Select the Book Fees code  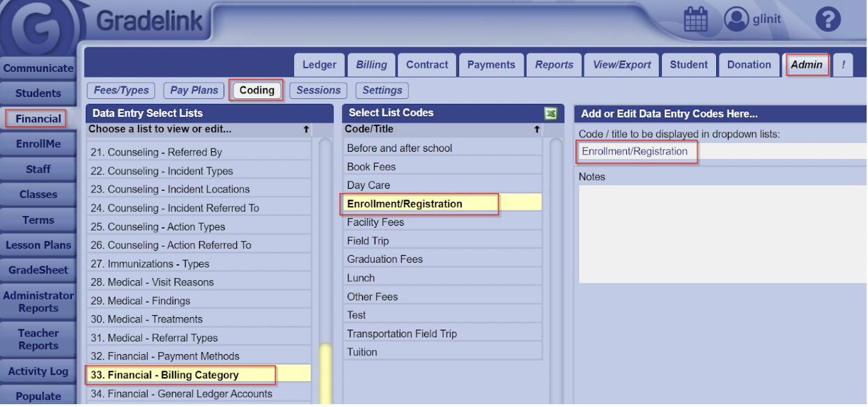pyautogui.click(x=442, y=167)
